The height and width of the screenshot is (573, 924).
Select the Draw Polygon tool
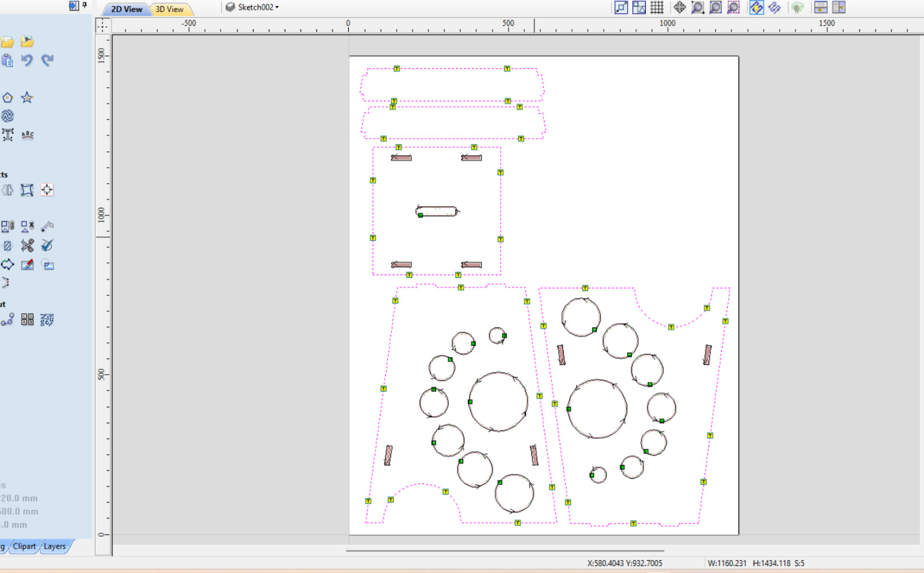(8, 98)
